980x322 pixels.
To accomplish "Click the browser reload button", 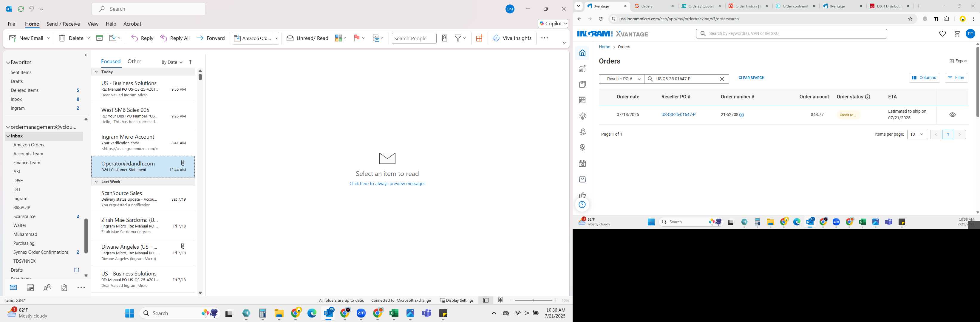I will pos(600,18).
